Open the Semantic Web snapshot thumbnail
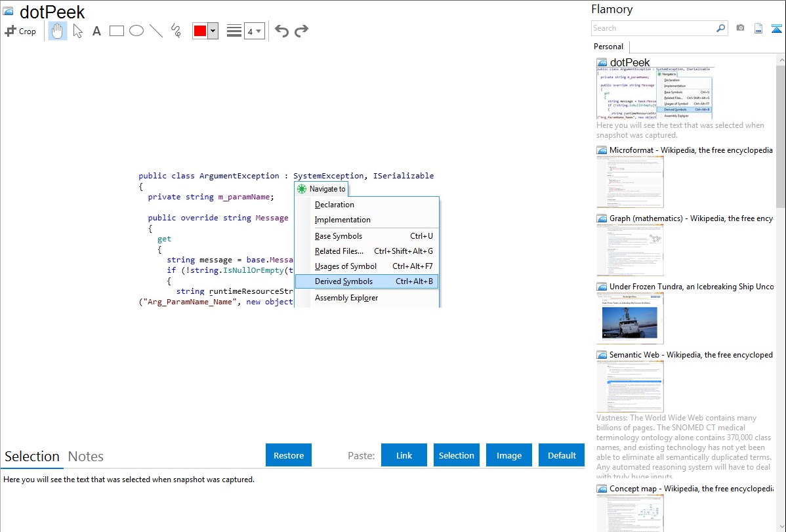 [x=630, y=386]
